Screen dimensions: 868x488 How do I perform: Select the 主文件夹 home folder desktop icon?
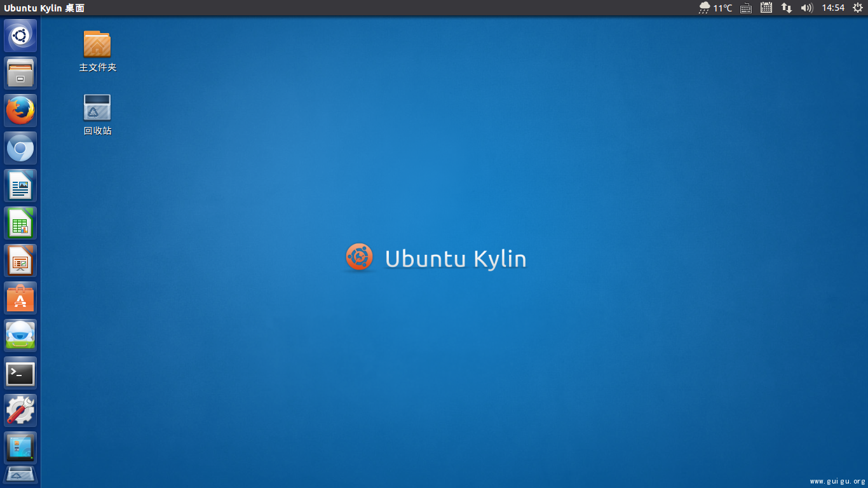[x=97, y=51]
